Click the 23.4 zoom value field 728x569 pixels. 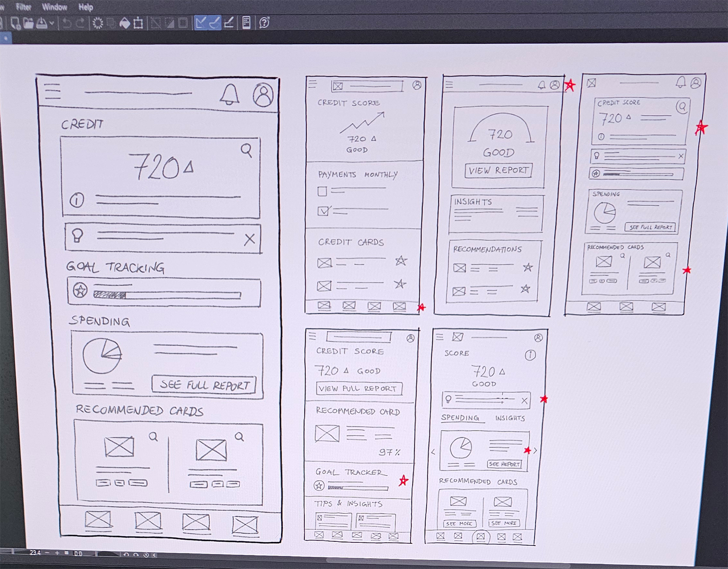pos(35,552)
